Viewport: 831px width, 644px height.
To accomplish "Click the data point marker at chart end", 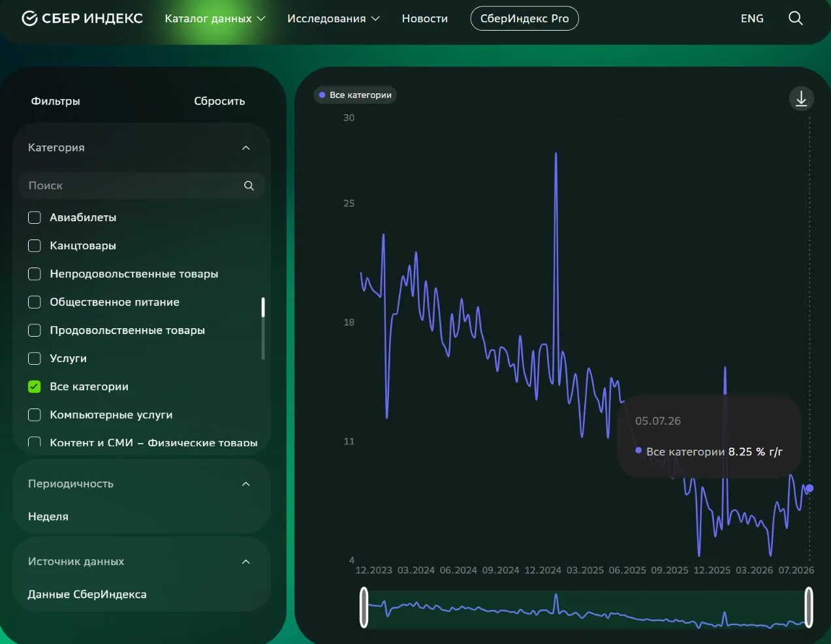I will coord(809,488).
